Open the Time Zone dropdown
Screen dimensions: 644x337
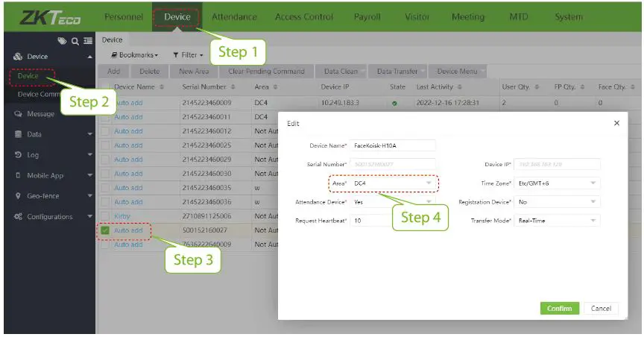tap(557, 183)
